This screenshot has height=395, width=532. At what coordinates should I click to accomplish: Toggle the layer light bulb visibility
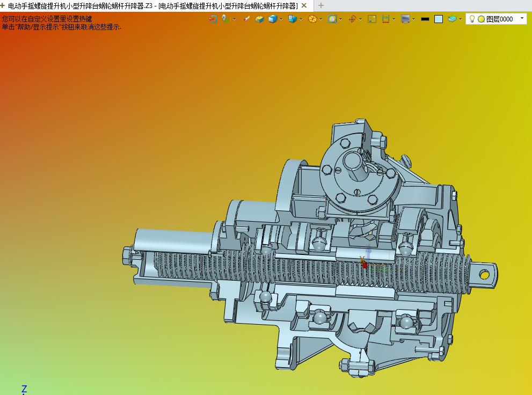(x=472, y=19)
